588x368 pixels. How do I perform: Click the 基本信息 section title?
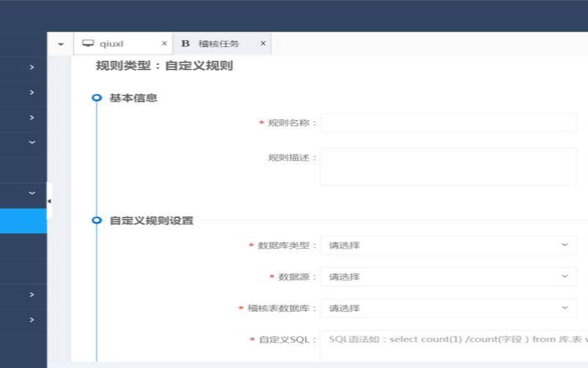(133, 98)
